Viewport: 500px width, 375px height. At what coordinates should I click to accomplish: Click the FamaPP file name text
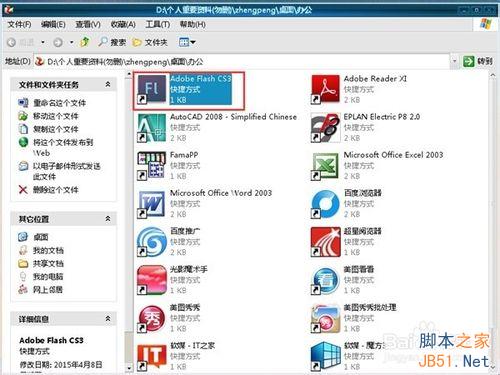tap(184, 155)
